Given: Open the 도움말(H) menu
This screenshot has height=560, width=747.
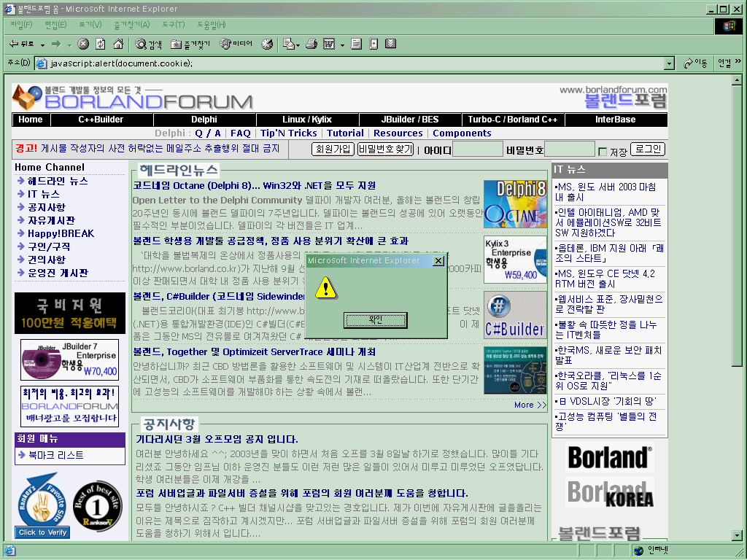Looking at the screenshot, I should (211, 25).
